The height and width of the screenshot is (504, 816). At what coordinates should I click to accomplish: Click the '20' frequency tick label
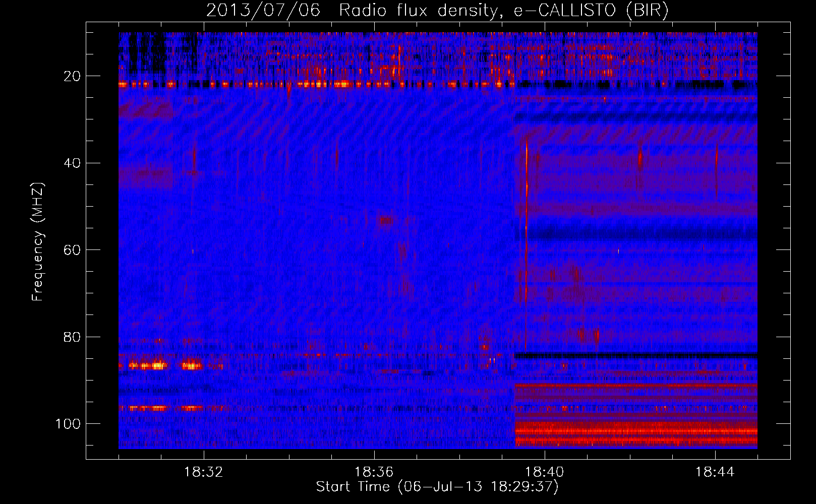click(x=73, y=76)
